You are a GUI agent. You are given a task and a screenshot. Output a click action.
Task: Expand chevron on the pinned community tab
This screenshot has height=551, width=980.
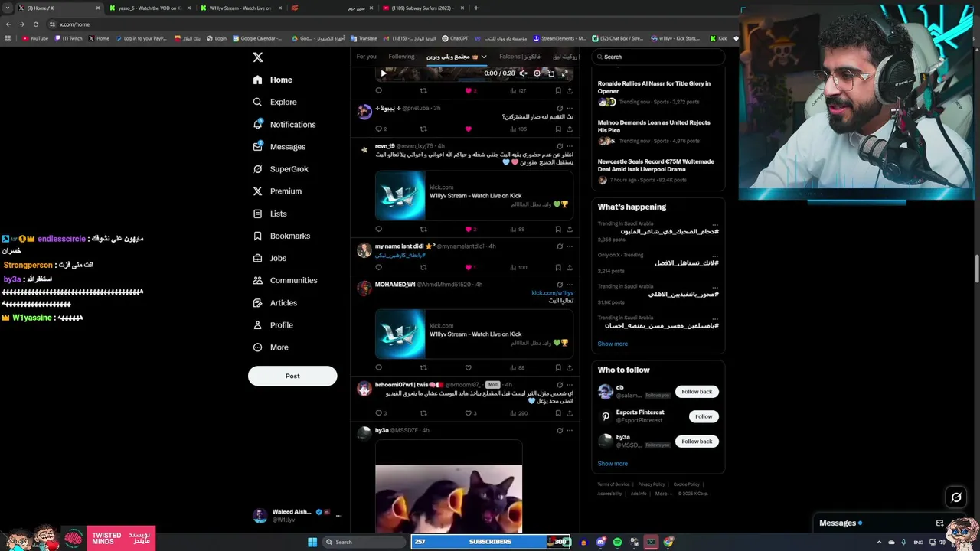[x=483, y=57]
